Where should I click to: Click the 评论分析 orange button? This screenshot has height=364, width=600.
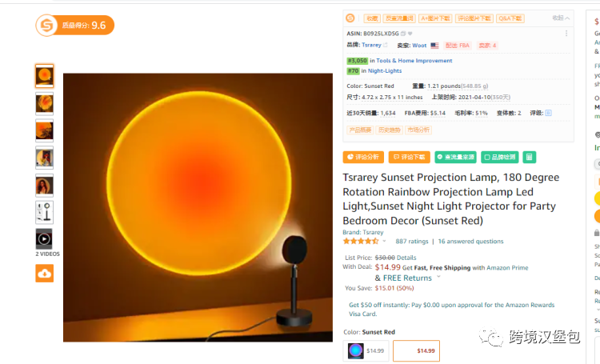pyautogui.click(x=363, y=157)
